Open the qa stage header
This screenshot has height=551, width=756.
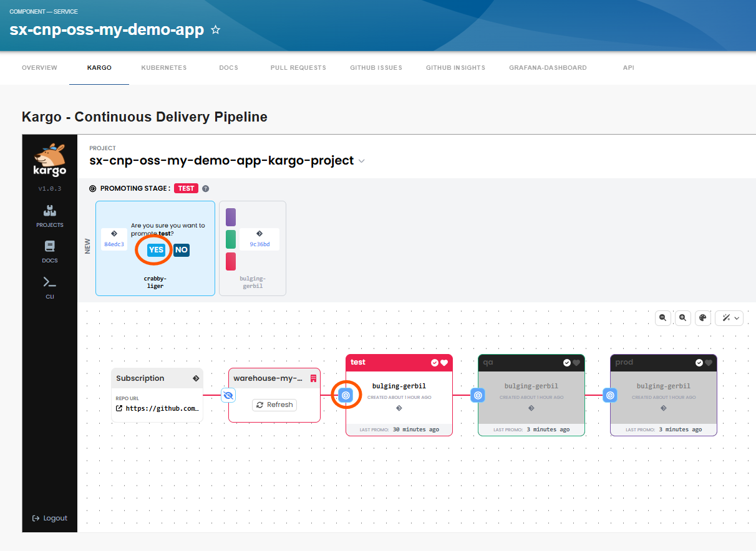tap(531, 362)
